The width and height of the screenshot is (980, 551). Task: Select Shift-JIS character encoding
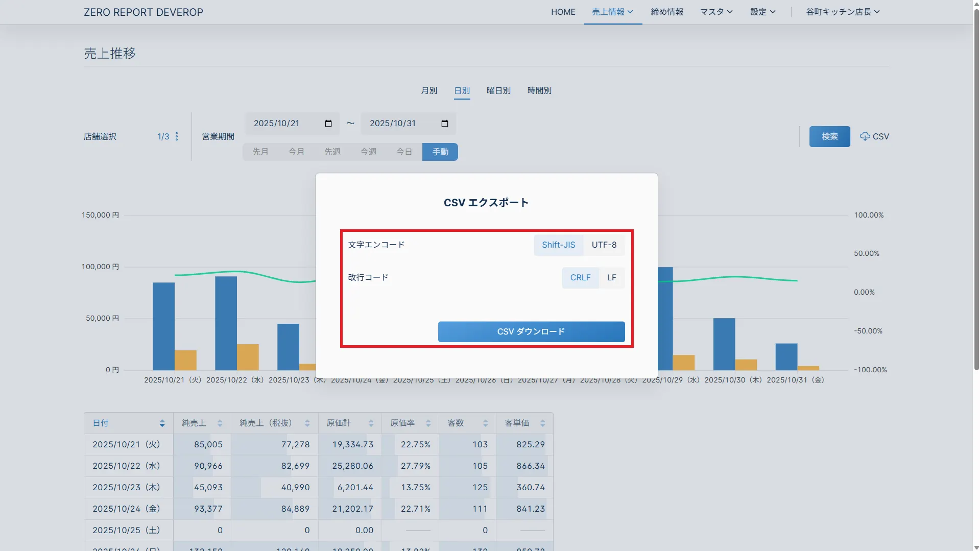click(x=558, y=245)
